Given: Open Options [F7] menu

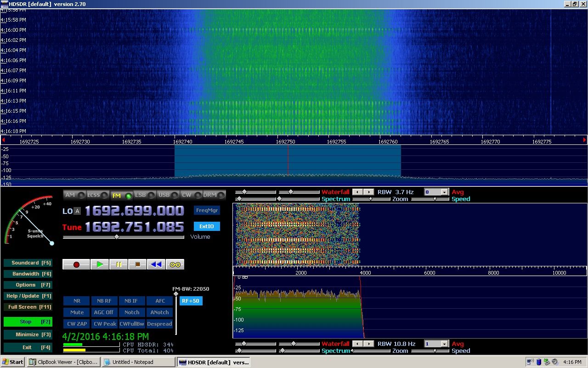Looking at the screenshot, I should coord(28,285).
